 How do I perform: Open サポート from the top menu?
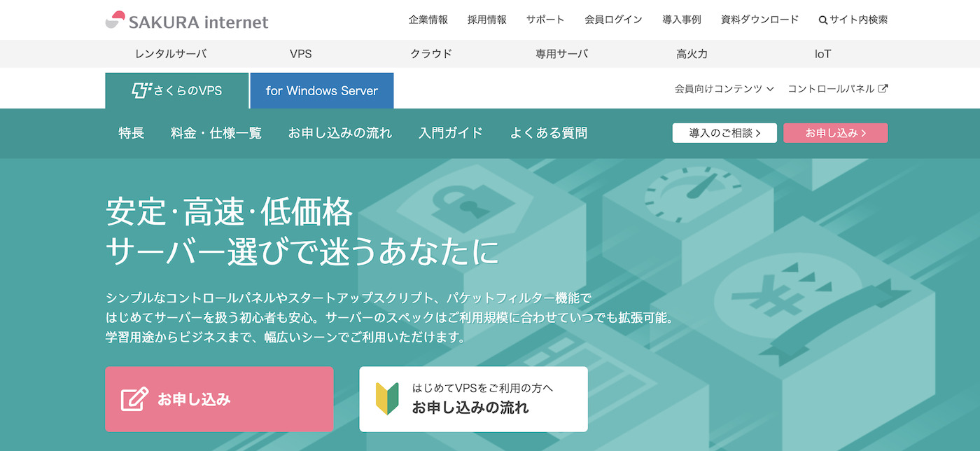click(545, 20)
